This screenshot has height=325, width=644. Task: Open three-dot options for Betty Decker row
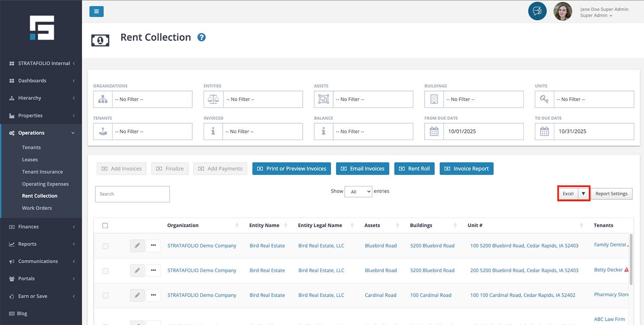click(153, 270)
